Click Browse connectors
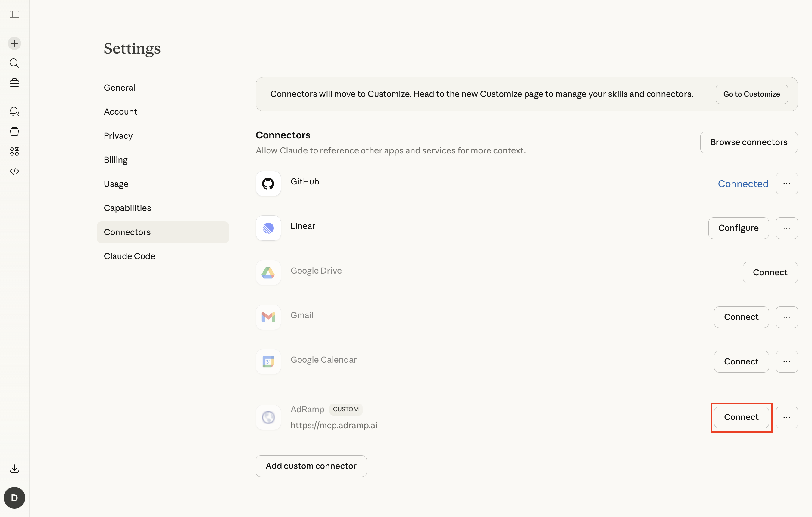812x517 pixels. point(749,142)
